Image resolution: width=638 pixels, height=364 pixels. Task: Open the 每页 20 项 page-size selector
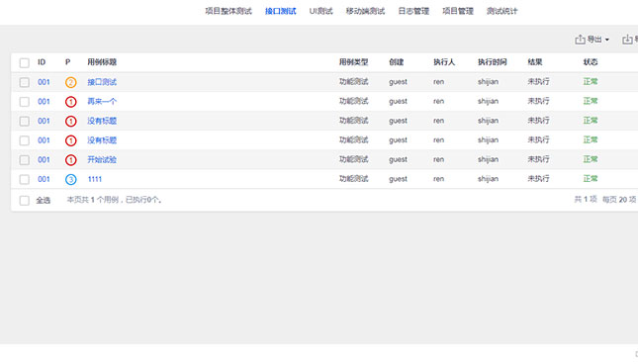[x=619, y=199]
